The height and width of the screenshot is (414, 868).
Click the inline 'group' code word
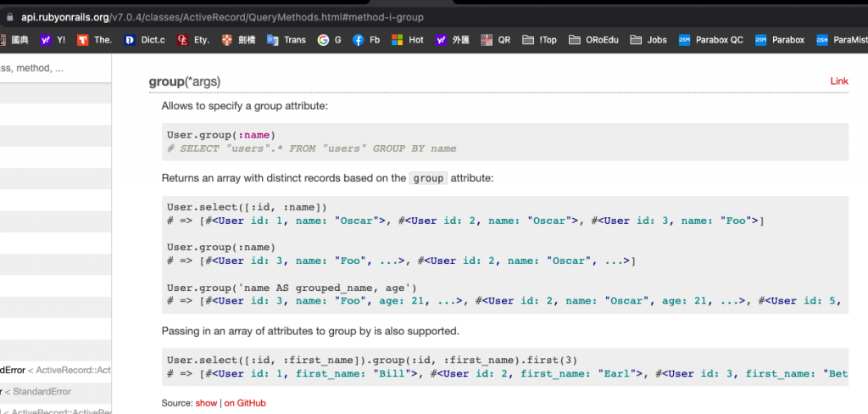click(428, 178)
